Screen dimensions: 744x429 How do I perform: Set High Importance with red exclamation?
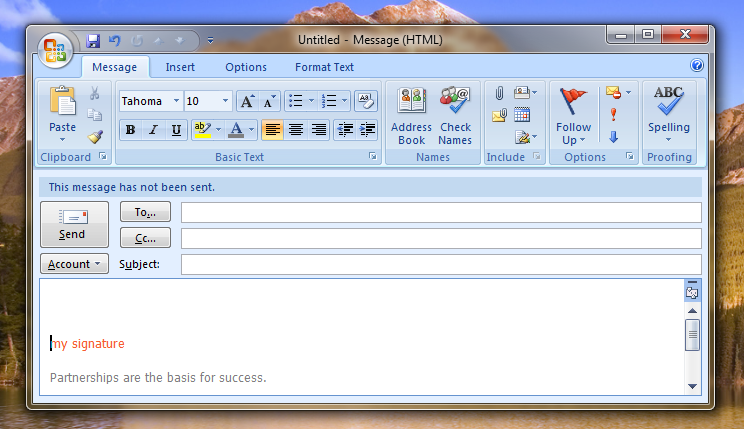click(x=613, y=115)
